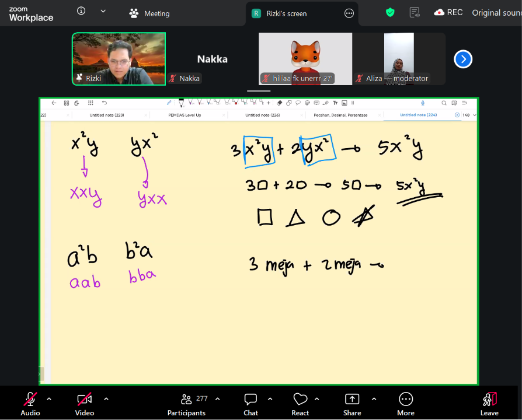Select the eraser tool
The width and height of the screenshot is (522, 420).
[x=280, y=103]
